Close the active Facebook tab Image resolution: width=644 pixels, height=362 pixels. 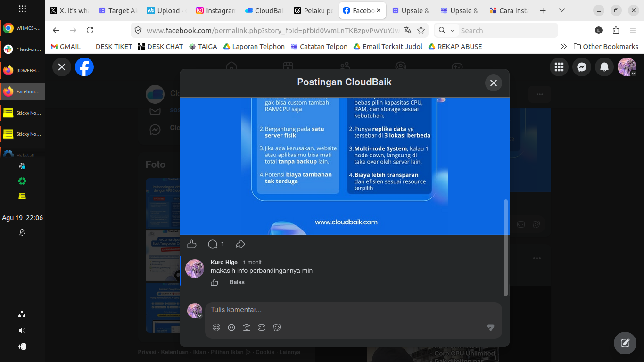(x=379, y=10)
